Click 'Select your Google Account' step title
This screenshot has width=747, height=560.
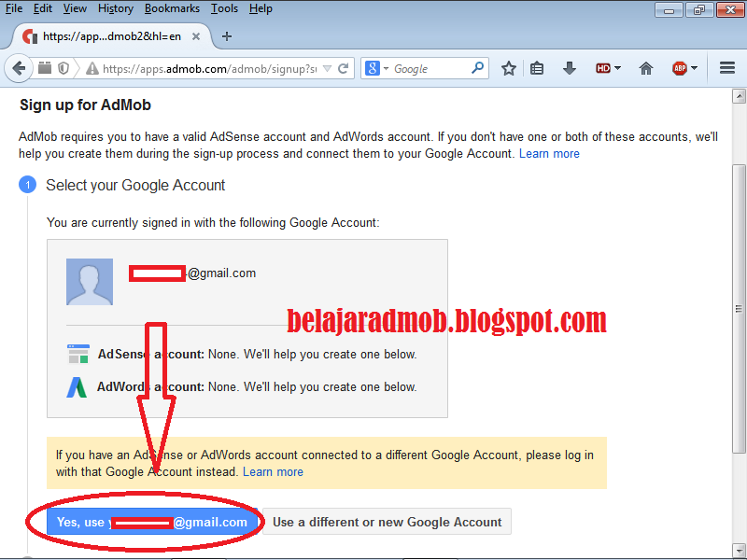135,185
